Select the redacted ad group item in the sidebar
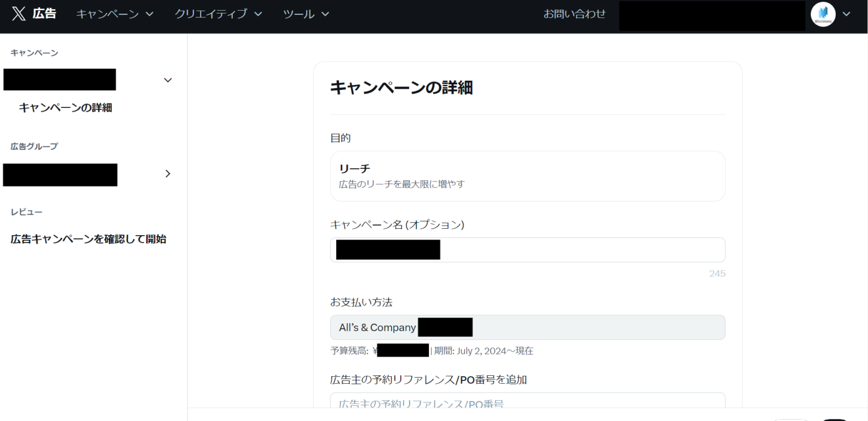Screen dimensions: 868x421 (x=60, y=175)
